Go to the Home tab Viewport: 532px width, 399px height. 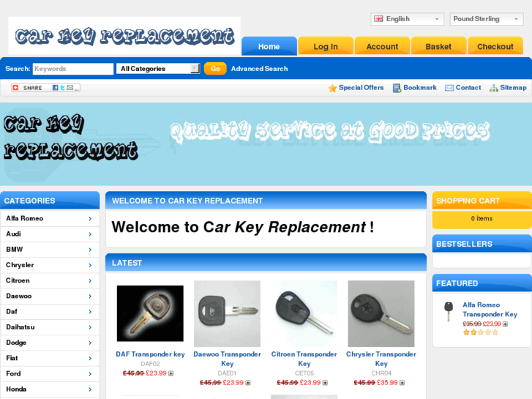269,46
